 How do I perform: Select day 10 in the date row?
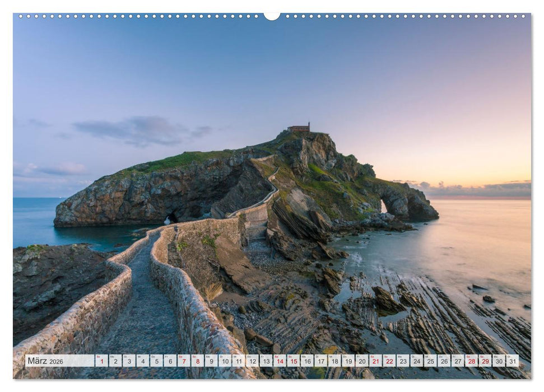[225, 361]
